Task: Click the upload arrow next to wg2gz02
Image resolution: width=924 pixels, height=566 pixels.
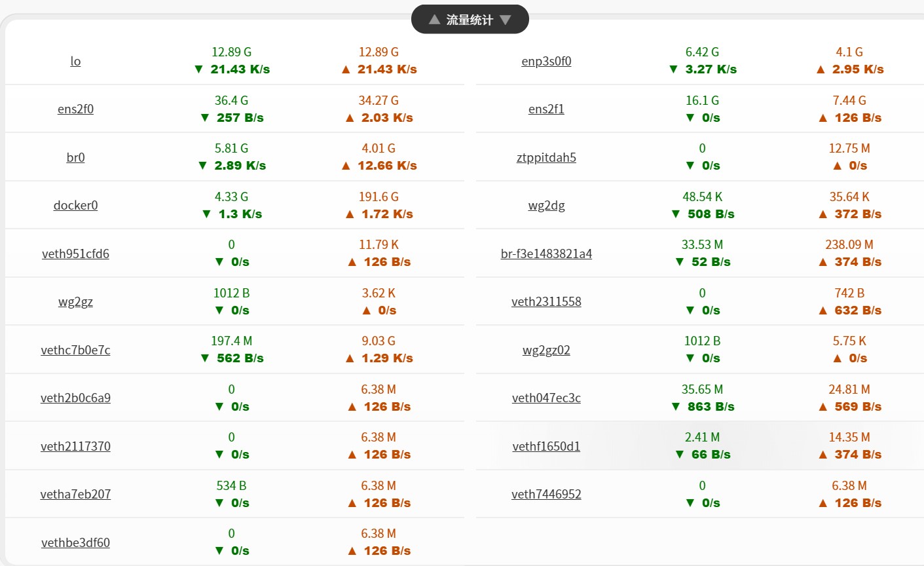Action: pos(837,358)
